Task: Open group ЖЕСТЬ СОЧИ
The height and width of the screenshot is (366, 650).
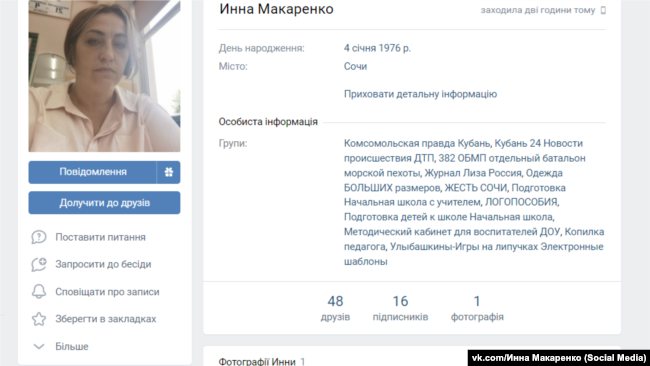Action: coord(476,188)
